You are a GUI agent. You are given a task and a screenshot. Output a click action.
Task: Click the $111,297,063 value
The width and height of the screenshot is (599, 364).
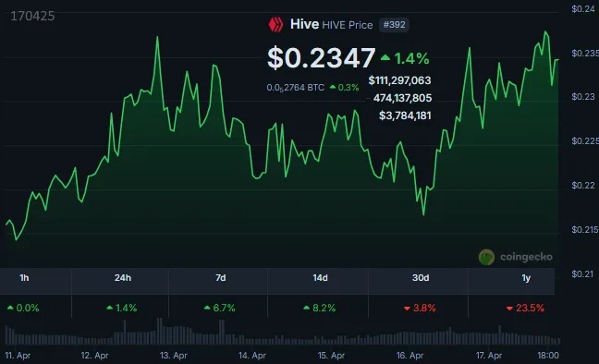pyautogui.click(x=399, y=80)
